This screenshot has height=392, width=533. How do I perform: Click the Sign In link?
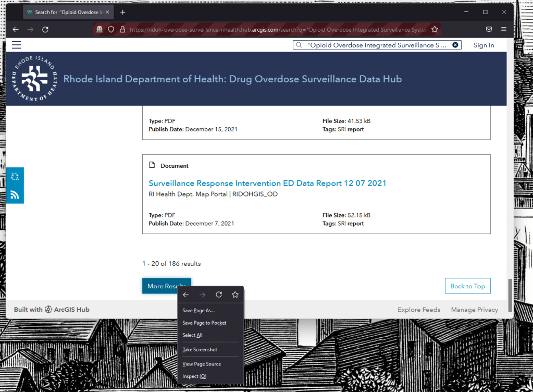pos(484,45)
